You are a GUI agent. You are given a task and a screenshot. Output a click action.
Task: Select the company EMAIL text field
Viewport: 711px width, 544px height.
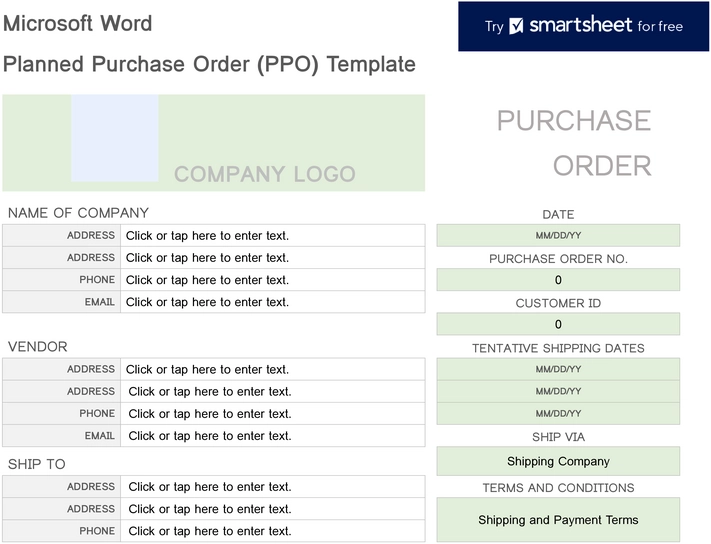tap(272, 302)
